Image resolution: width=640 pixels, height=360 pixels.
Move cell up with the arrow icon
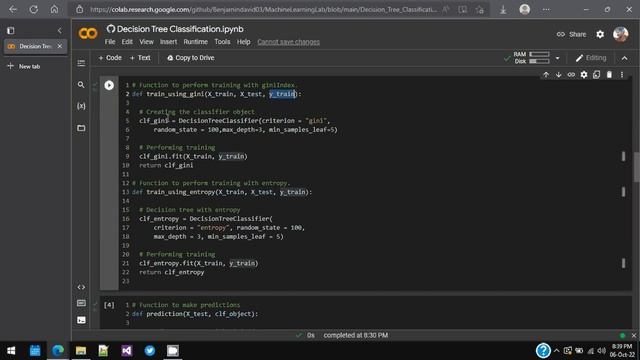546,75
